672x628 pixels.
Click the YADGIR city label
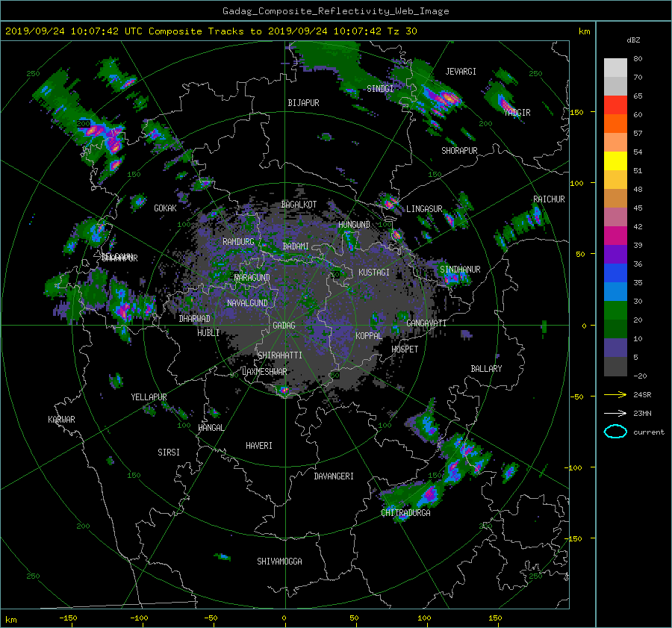(517, 113)
